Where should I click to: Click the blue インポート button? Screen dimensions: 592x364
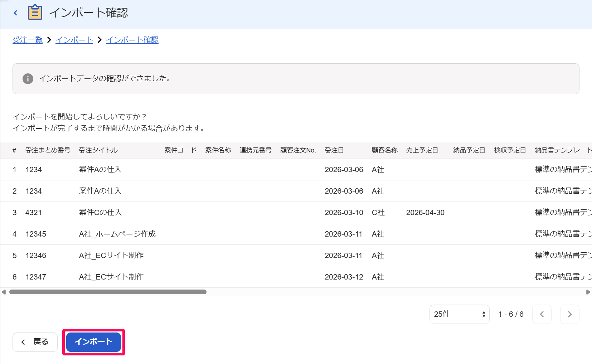click(x=93, y=342)
